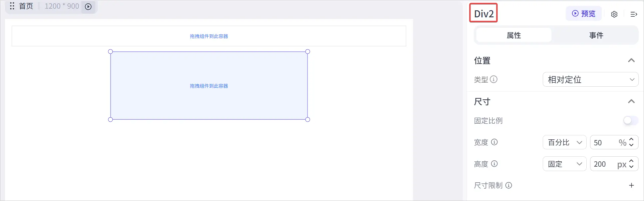Add a size limit with the plus icon
Viewport: 644px width, 201px height.
pos(631,185)
